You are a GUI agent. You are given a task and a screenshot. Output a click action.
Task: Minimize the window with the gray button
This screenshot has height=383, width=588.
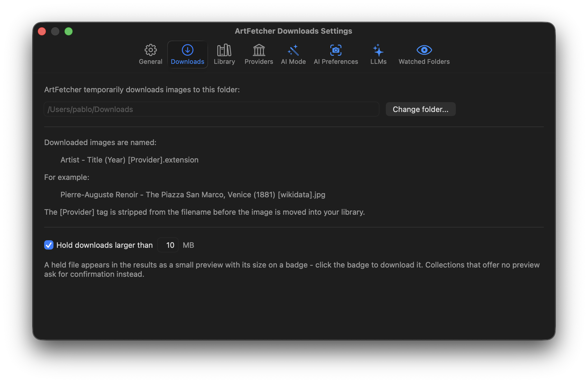pos(55,31)
